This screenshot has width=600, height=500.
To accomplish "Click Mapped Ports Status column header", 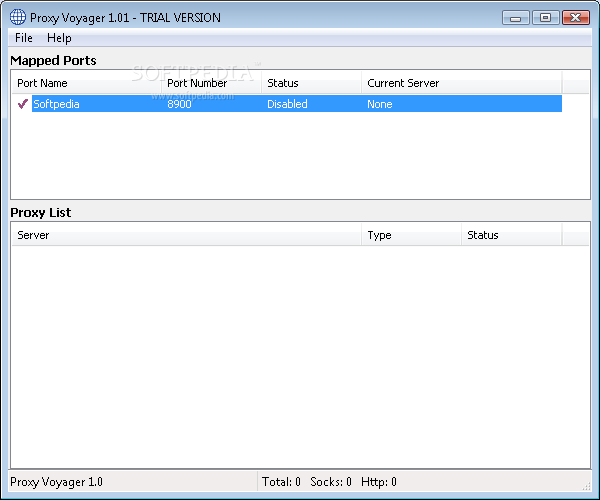I will click(x=311, y=83).
